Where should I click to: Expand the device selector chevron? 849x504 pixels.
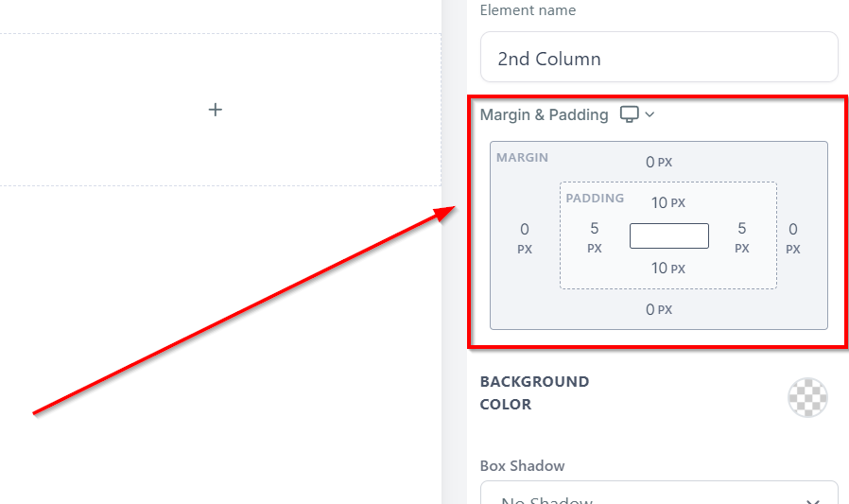(x=650, y=114)
